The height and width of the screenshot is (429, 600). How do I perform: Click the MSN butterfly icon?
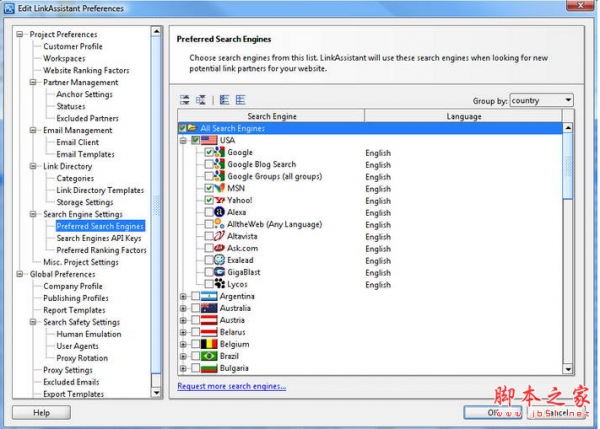coord(219,188)
